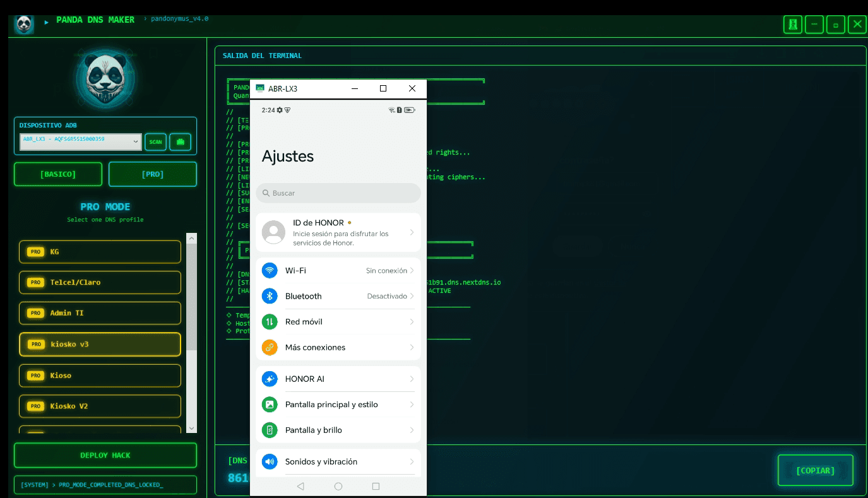Click the phone Wi-Fi status icon
Screen dimensions: 868x498
[x=391, y=110]
